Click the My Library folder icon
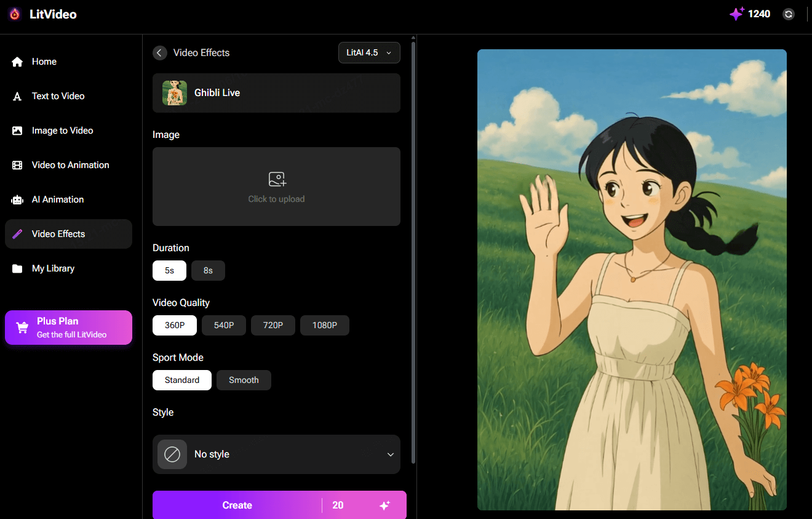 [17, 268]
